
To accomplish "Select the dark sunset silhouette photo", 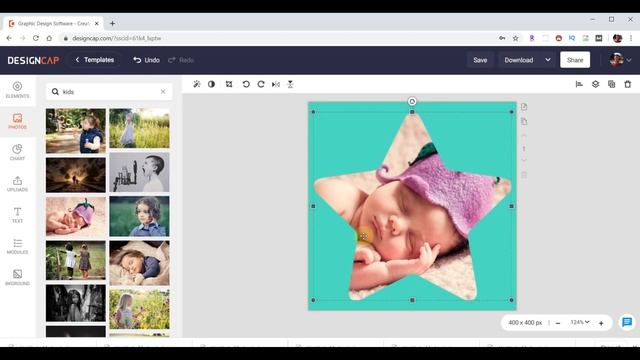I will tap(76, 175).
